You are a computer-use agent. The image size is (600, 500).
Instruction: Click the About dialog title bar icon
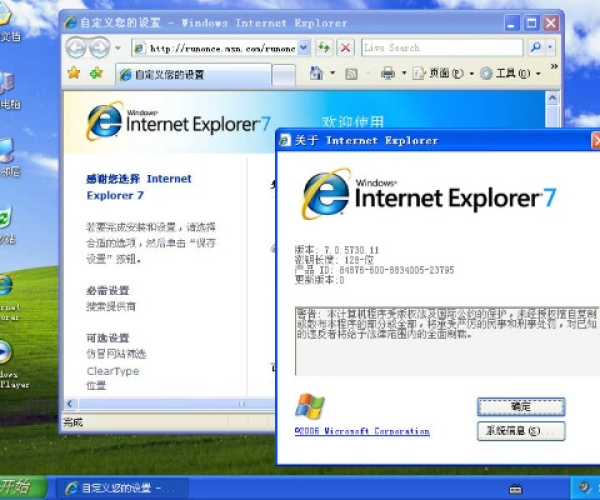click(x=285, y=140)
